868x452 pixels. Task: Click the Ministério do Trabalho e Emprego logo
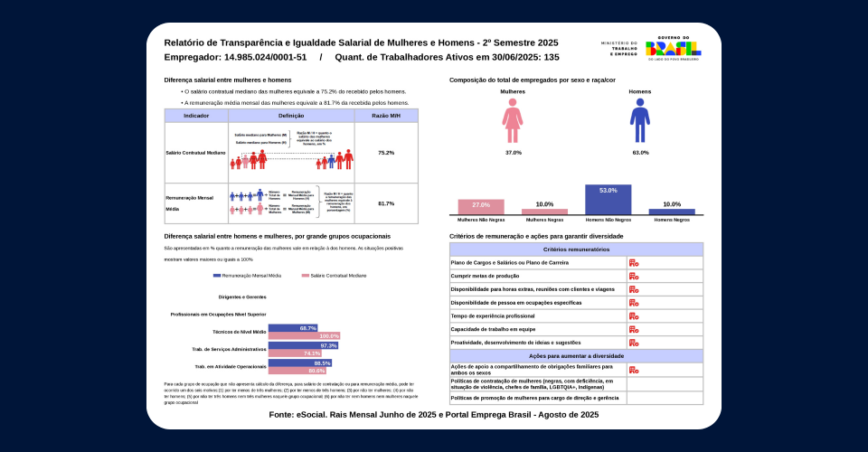[x=619, y=48]
